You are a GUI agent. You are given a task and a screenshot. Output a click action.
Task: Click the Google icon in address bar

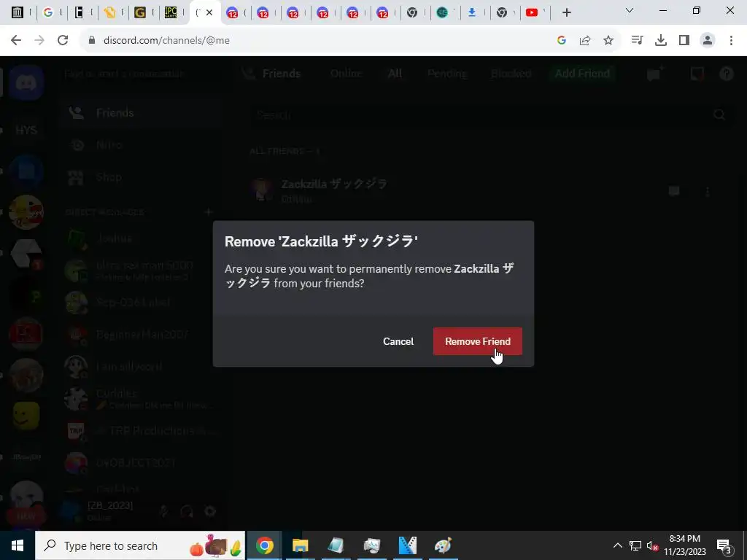(x=561, y=40)
